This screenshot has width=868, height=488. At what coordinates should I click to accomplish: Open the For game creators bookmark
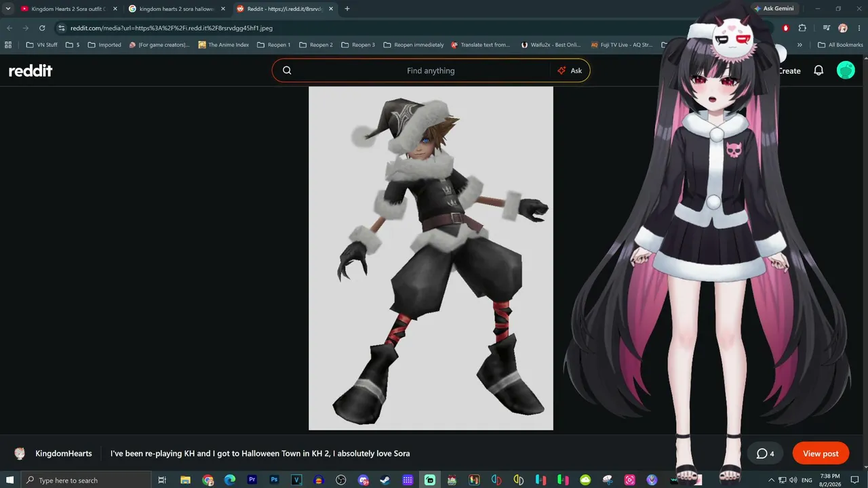[159, 45]
